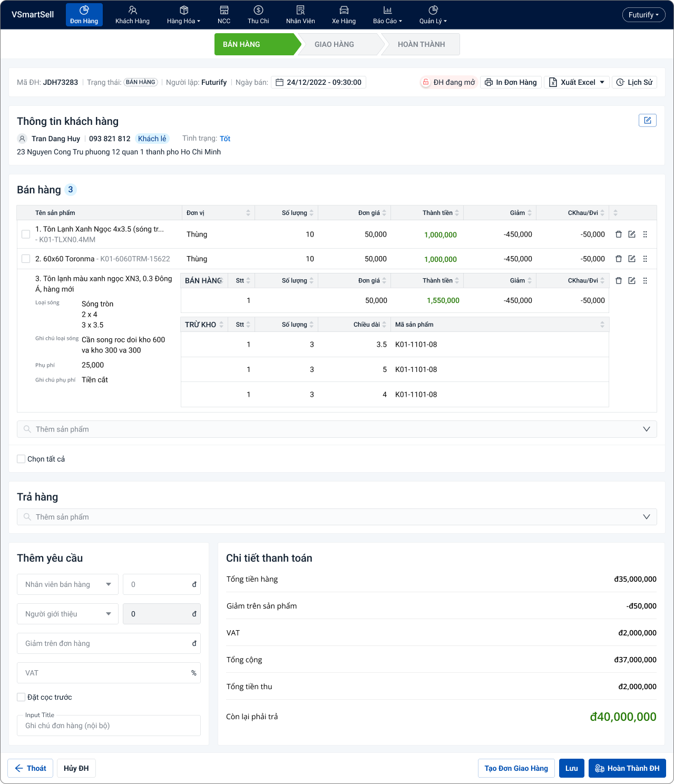Image resolution: width=674 pixels, height=784 pixels.
Task: Click the Ghi chú đơn hàng input field
Action: [x=109, y=726]
